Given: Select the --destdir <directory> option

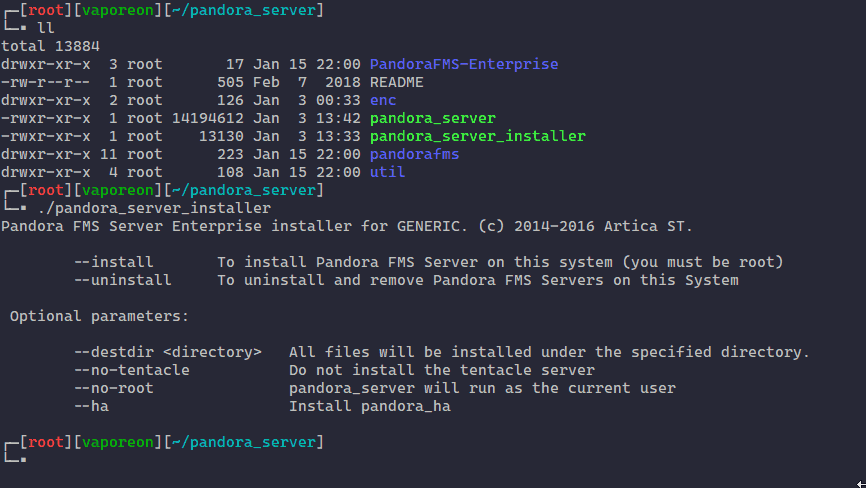Looking at the screenshot, I should click(168, 352).
